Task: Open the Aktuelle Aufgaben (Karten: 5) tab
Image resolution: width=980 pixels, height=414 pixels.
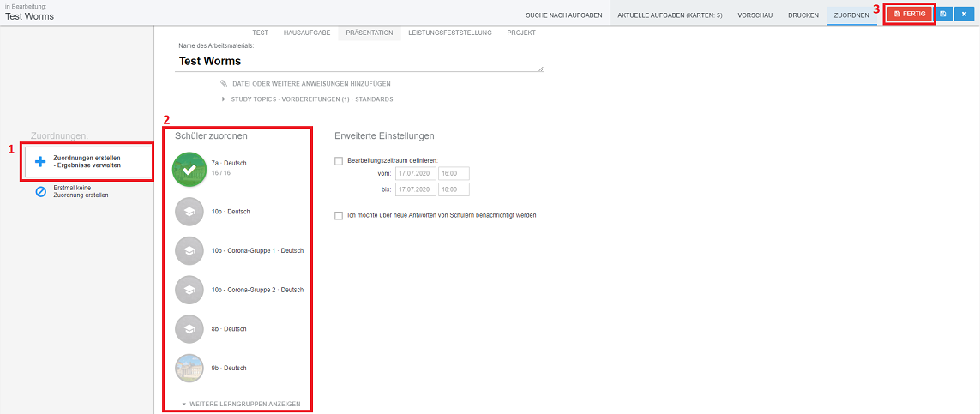Action: tap(670, 15)
